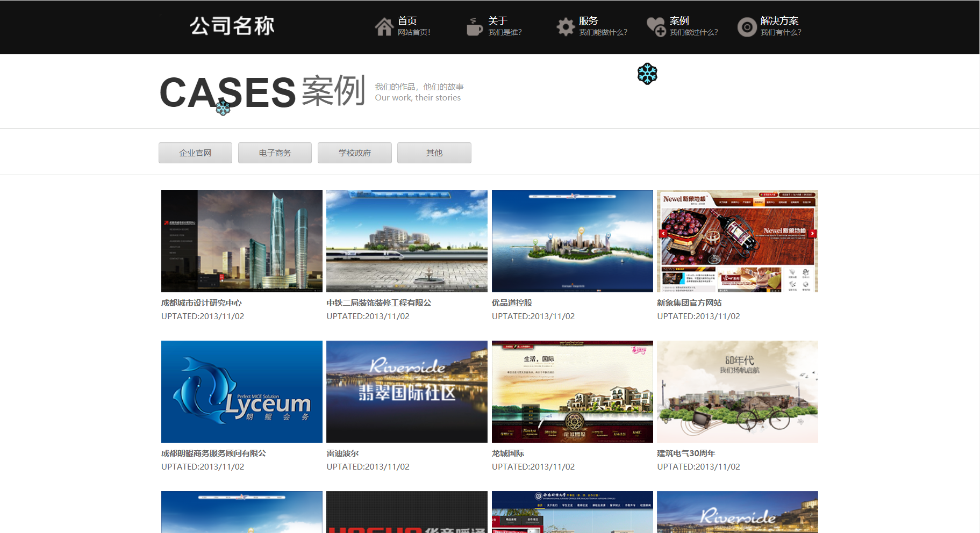
Task: Open the 首页 menu item
Action: coord(407,21)
